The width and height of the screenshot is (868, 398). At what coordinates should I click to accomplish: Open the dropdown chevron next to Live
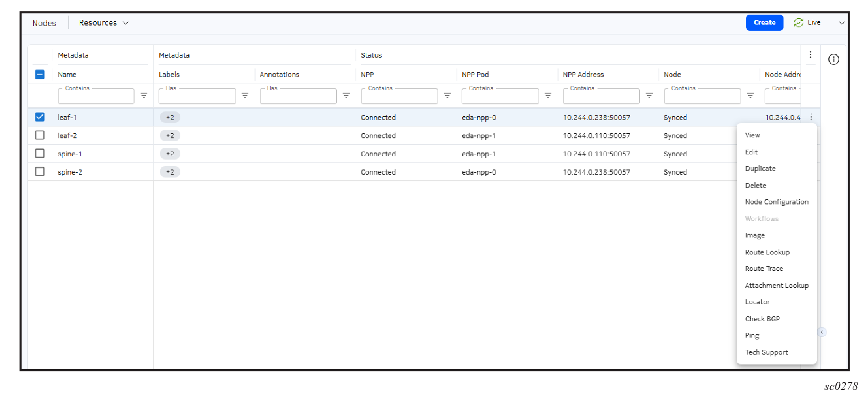842,23
